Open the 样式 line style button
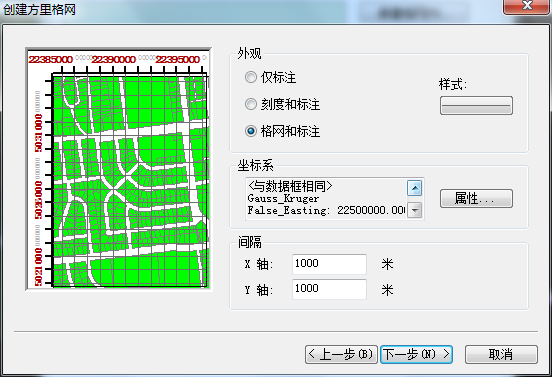 point(476,106)
